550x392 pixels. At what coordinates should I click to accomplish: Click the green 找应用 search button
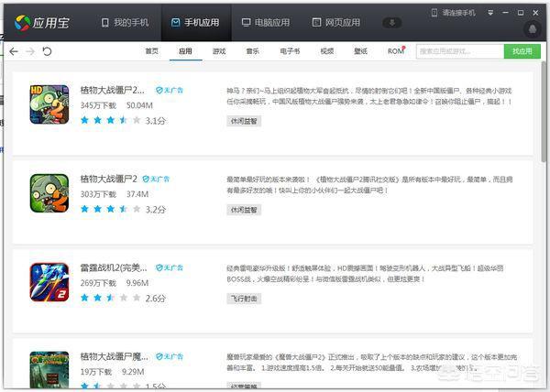point(522,51)
